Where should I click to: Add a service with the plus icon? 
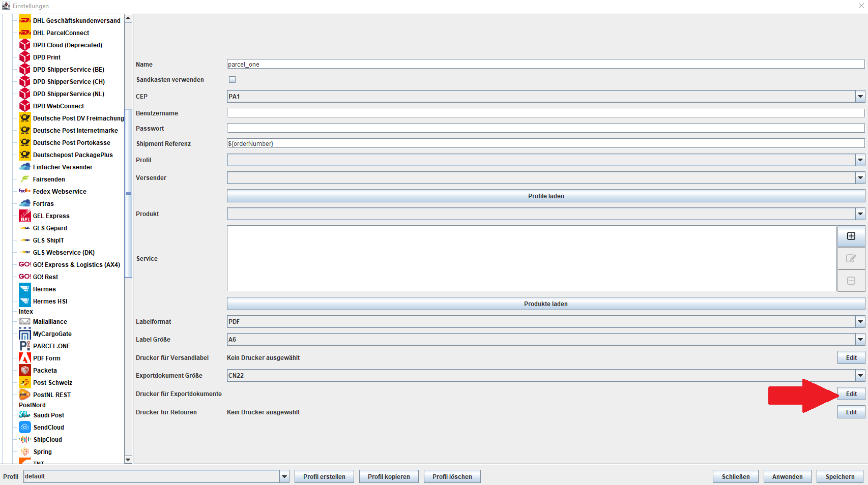tap(851, 236)
